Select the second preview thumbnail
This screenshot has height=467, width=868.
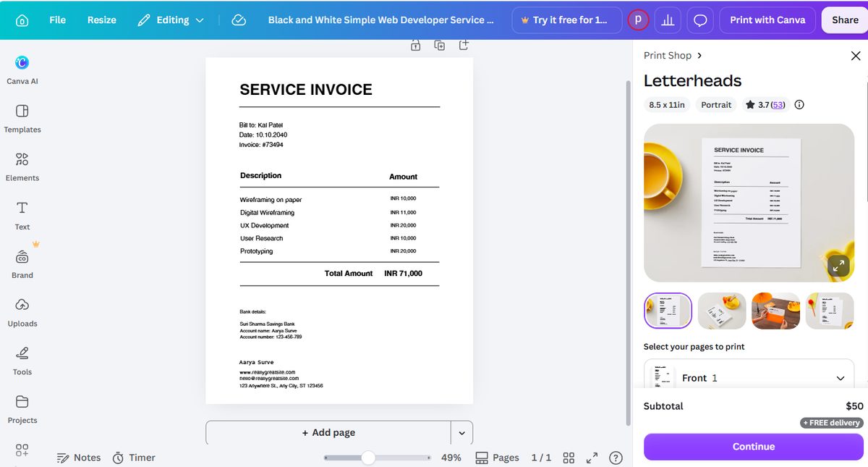click(x=722, y=311)
